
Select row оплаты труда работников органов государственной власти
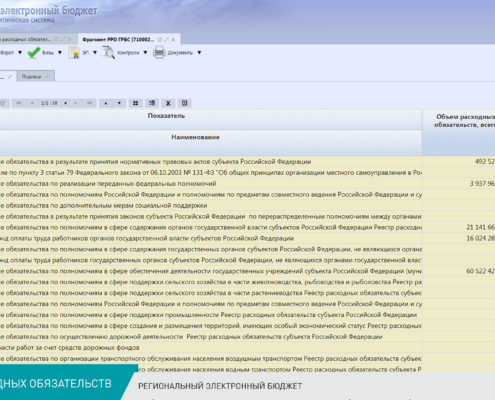pos(211,238)
